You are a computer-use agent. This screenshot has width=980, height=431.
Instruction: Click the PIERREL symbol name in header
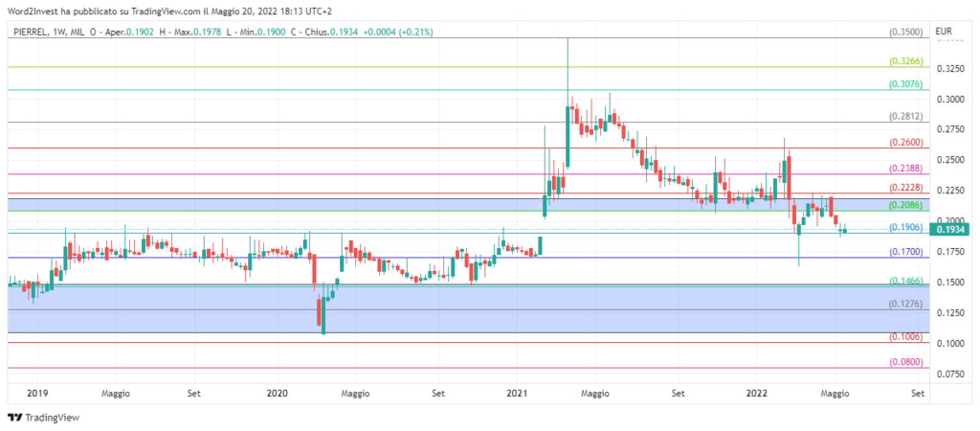33,32
